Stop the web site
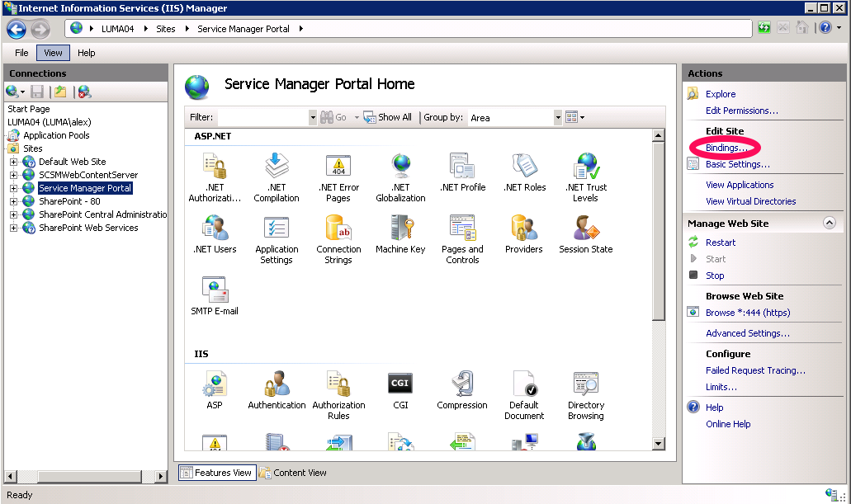This screenshot has width=851, height=504. [x=715, y=276]
